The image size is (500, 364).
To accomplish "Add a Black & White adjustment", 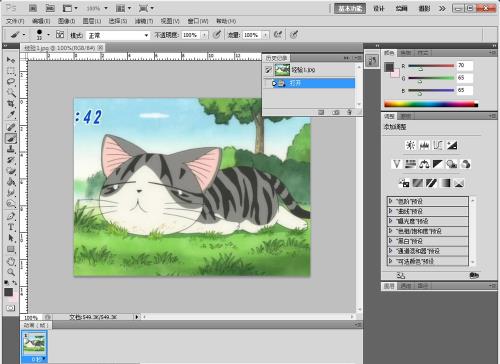I will point(438,164).
